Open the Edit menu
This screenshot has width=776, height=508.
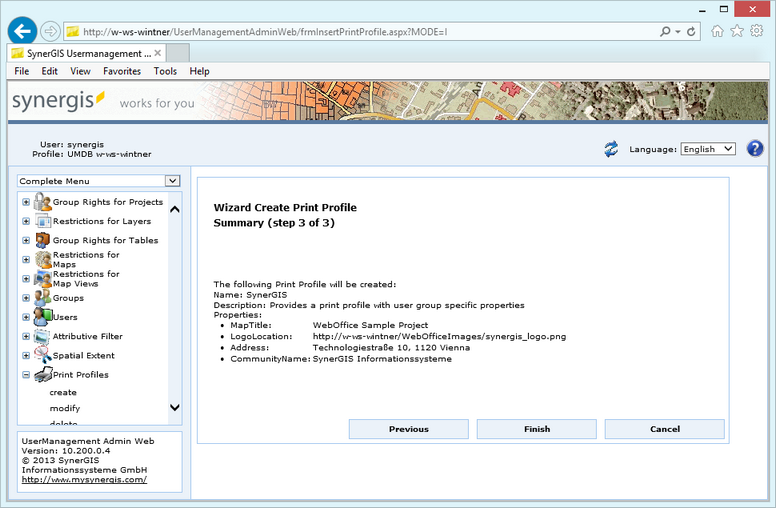[x=49, y=71]
